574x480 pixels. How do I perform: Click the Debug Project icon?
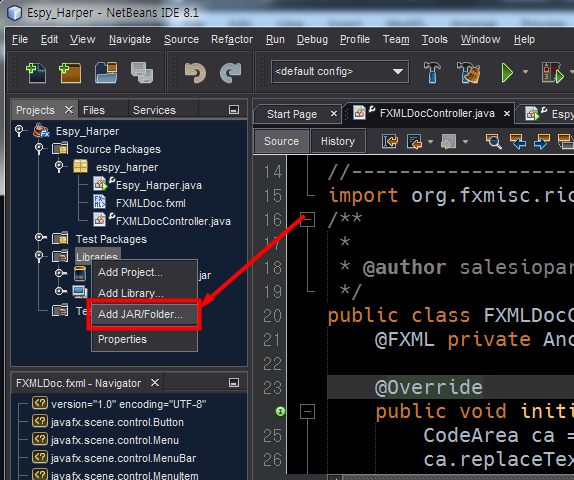tap(552, 72)
